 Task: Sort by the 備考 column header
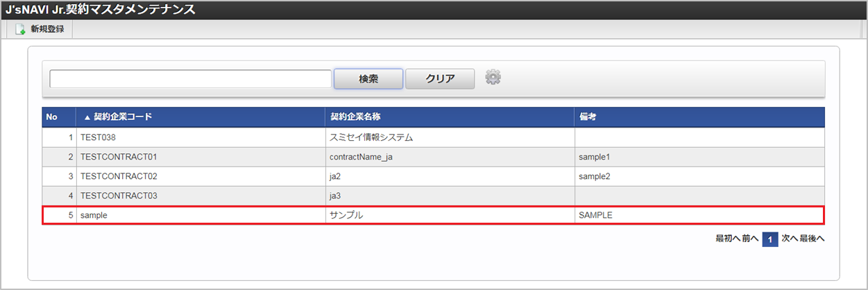(x=699, y=117)
